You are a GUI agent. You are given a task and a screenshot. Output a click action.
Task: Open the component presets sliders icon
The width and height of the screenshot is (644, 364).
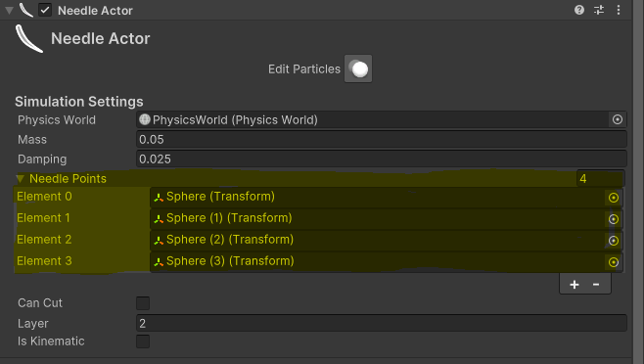599,10
